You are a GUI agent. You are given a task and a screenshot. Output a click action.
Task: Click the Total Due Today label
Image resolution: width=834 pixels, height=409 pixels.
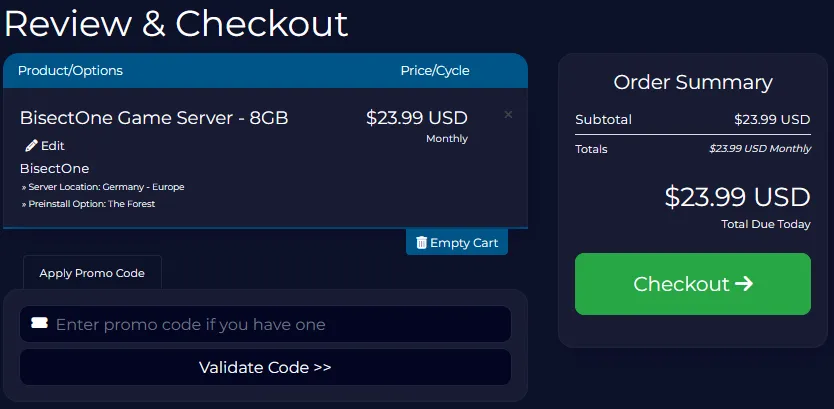click(x=765, y=224)
